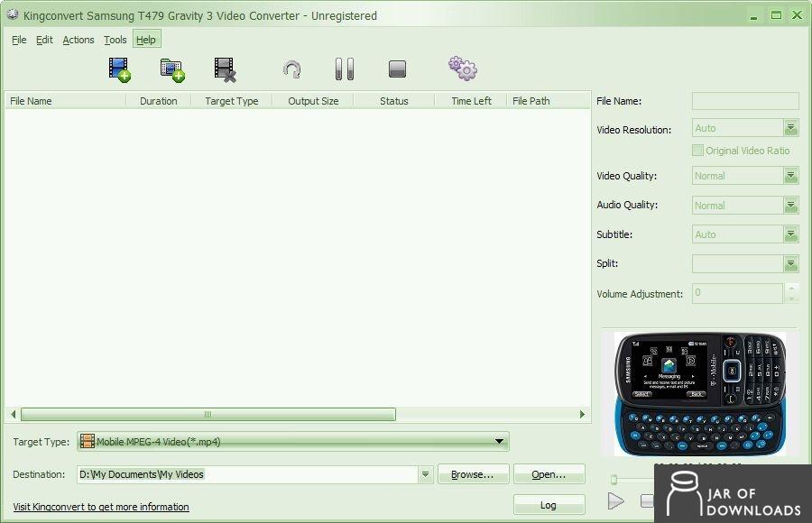Viewport: 812px width, 523px height.
Task: Click the horizontal scrollbar thumb
Action: tap(208, 414)
